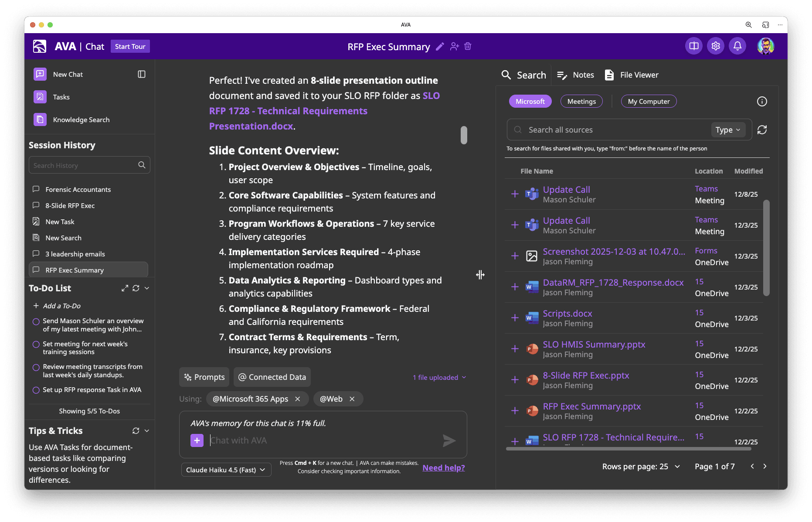Open the user profile avatar
Screen dimensions: 812x522
tap(766, 46)
